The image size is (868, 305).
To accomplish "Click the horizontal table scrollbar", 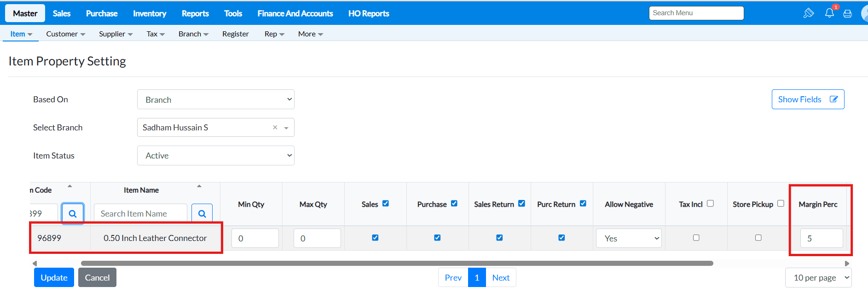I will (397, 264).
